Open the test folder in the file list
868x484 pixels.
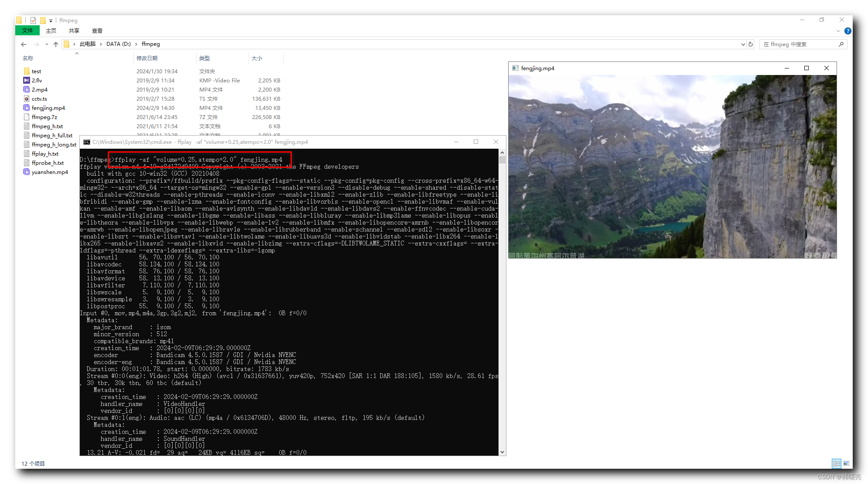coord(36,71)
